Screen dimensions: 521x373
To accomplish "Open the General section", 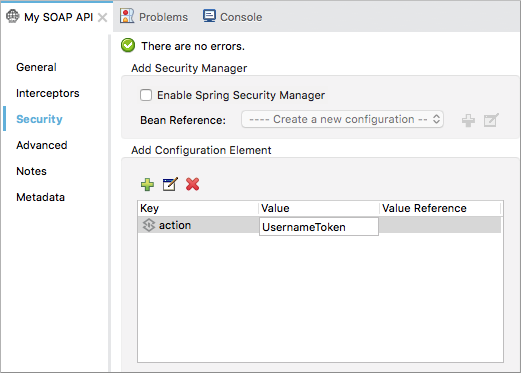I will 36,67.
